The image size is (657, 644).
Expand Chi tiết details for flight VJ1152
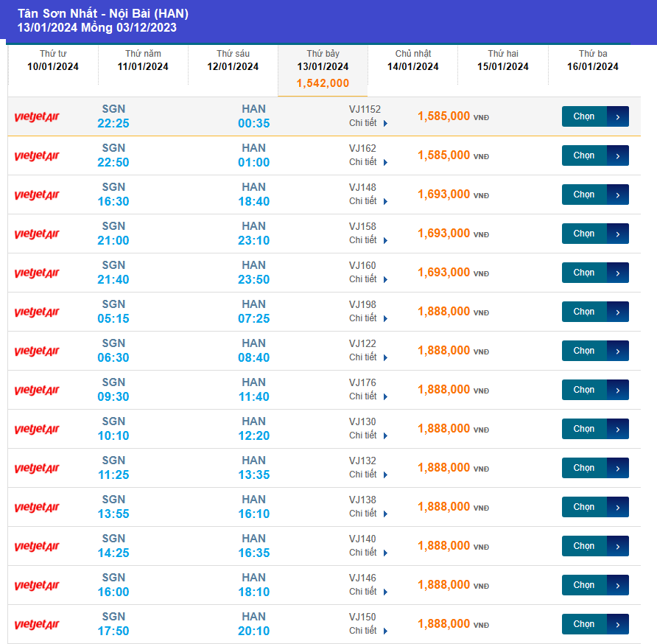coord(368,123)
